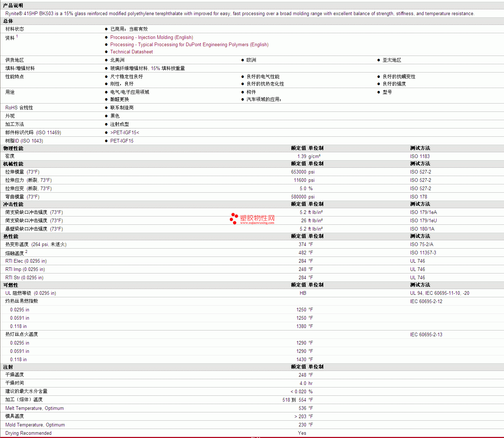Click the IEC 60695-2-13 test method
504x438 pixels.
click(x=426, y=335)
